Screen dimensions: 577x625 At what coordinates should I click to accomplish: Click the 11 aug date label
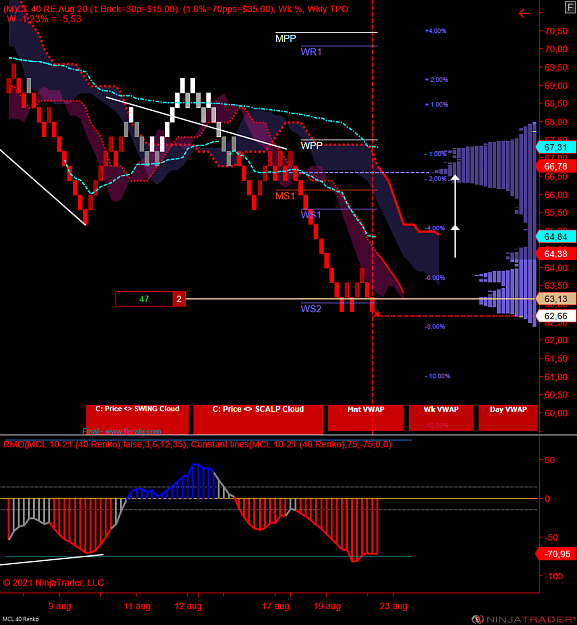[x=137, y=606]
